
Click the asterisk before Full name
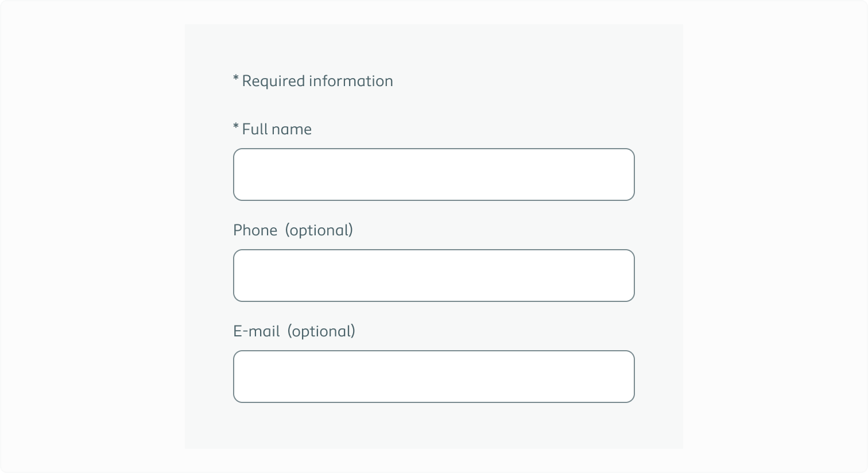236,126
